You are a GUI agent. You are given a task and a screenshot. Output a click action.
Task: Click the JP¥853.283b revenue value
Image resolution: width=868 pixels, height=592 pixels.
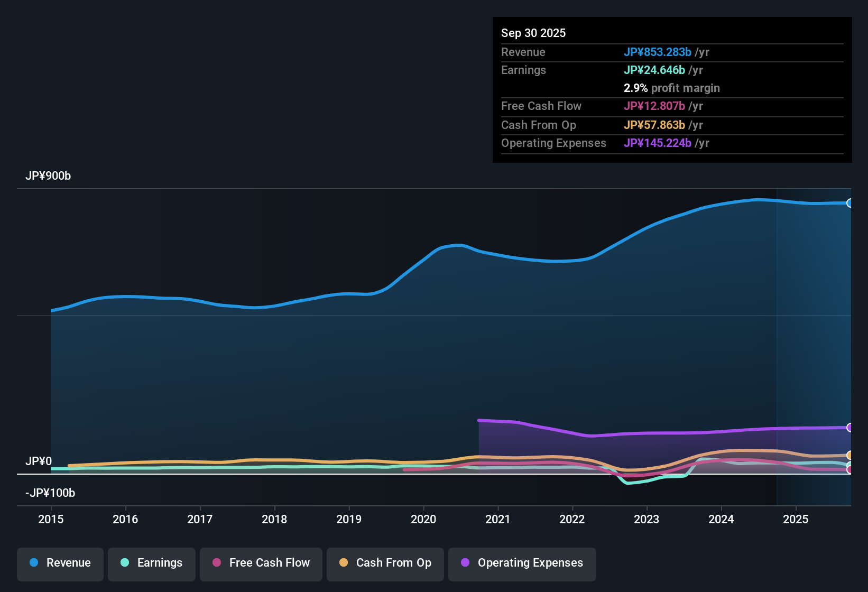(x=658, y=52)
